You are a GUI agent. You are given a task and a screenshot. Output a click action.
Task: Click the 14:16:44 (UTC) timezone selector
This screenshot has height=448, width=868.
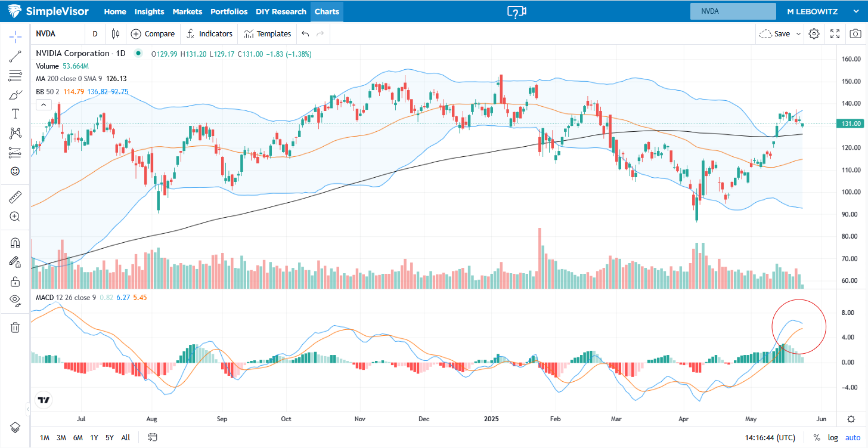(770, 437)
